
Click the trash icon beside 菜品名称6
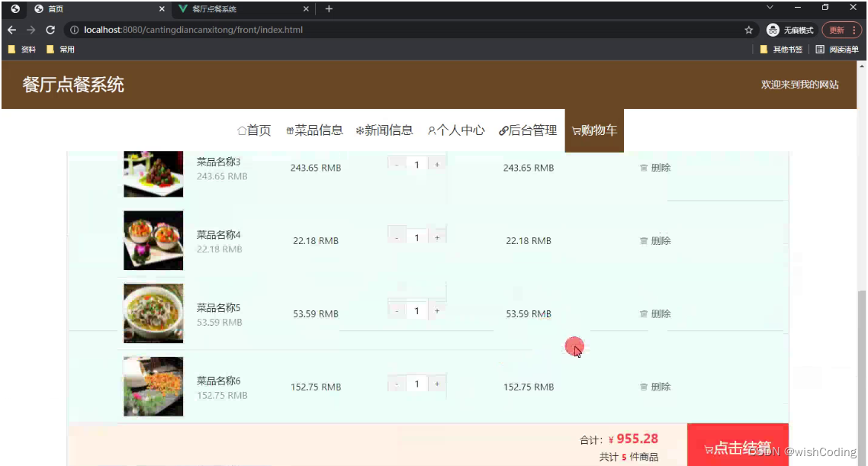(x=644, y=387)
